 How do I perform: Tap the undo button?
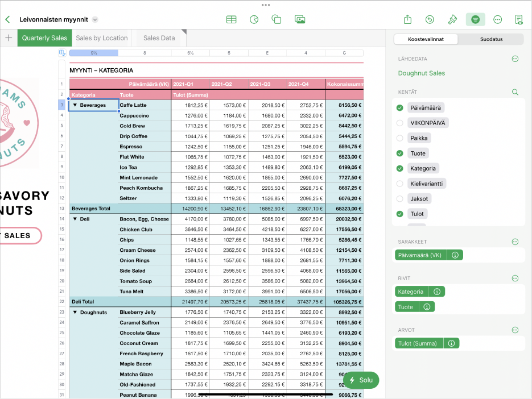[430, 20]
